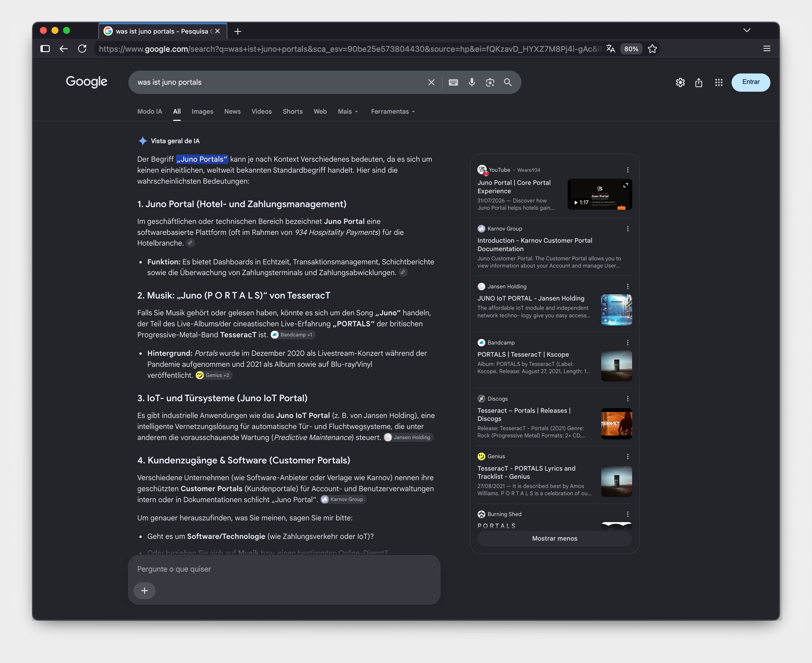Image resolution: width=812 pixels, height=663 pixels.
Task: Open the Jansen Holding IoT thumbnail image
Action: pyautogui.click(x=616, y=310)
